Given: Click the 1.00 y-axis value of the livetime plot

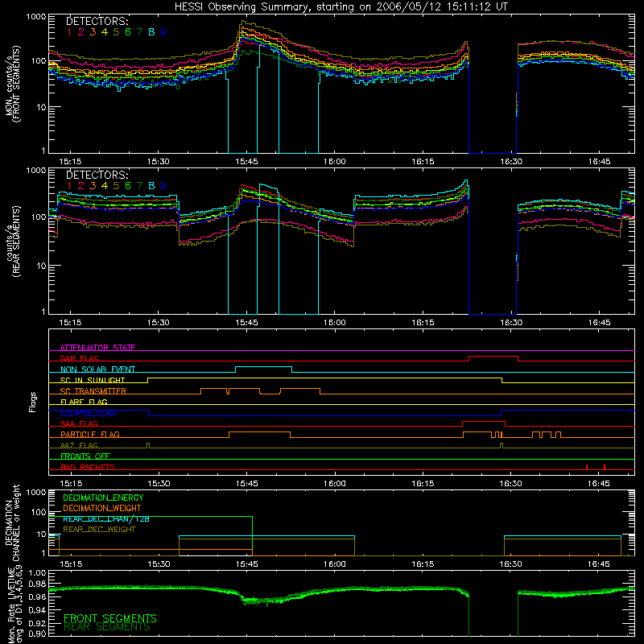Looking at the screenshot, I should click(x=37, y=572).
